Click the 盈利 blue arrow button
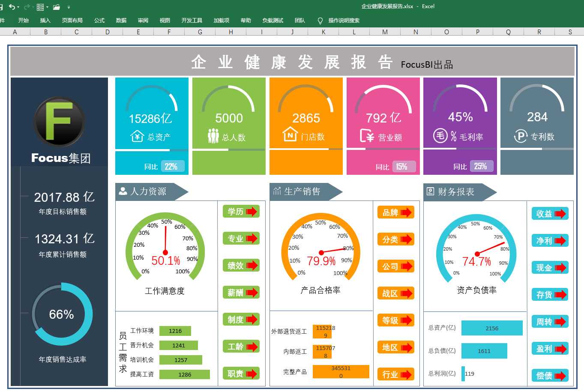 click(x=550, y=348)
